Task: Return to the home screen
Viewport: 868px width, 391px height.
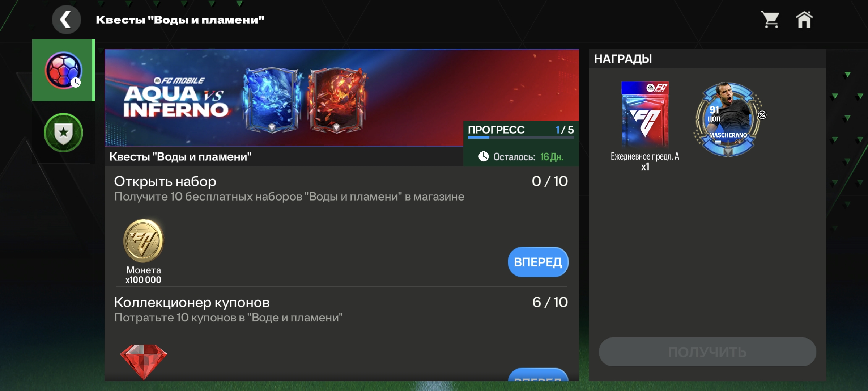Action: pyautogui.click(x=804, y=20)
